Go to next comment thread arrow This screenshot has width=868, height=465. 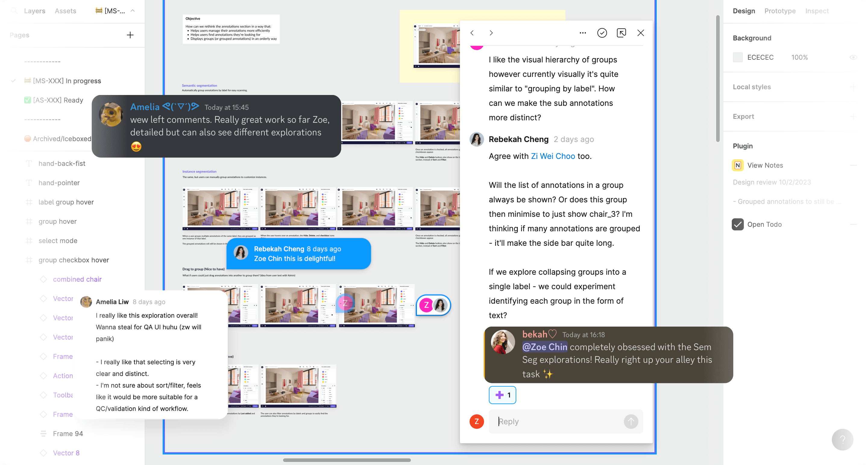point(491,33)
